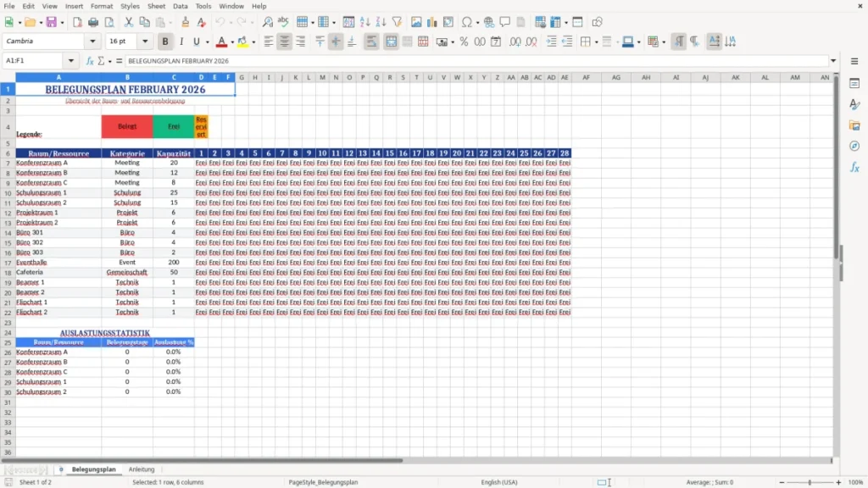Insert a hyperlink
Screen dimensions: 868x488
pos(489,22)
